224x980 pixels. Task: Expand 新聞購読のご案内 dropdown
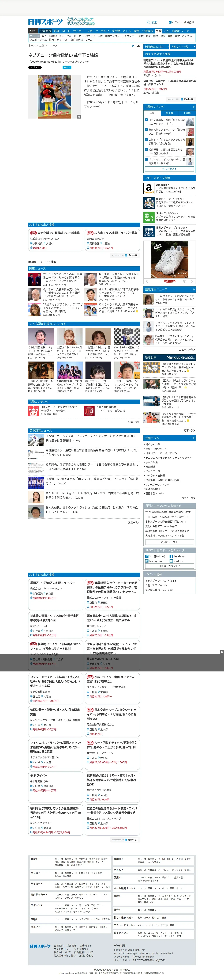[x=156, y=46]
